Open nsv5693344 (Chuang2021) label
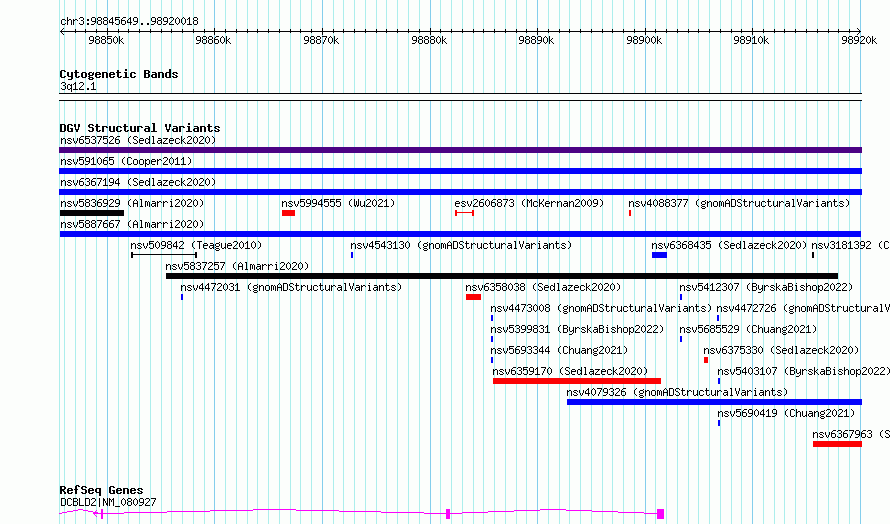 click(x=559, y=350)
